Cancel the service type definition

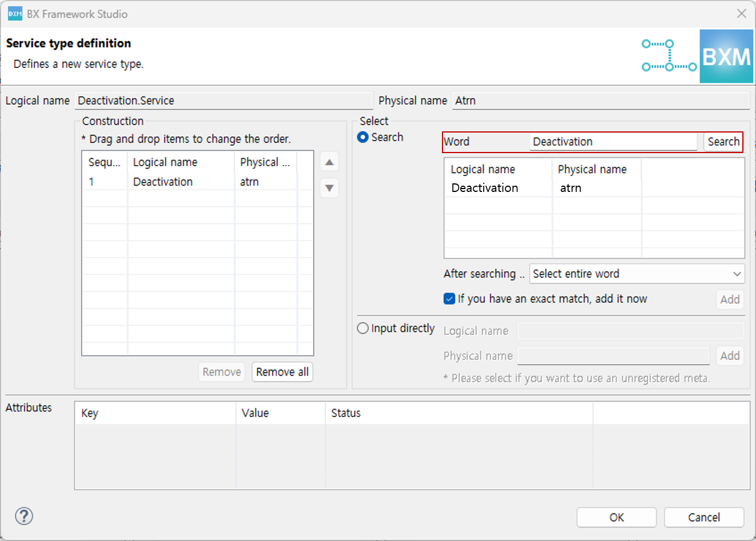pyautogui.click(x=703, y=518)
